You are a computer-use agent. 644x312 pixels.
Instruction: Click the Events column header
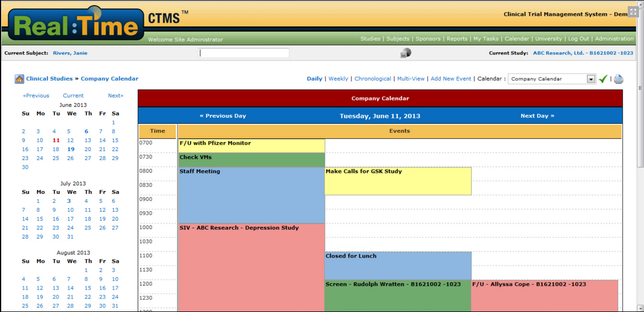(x=400, y=131)
